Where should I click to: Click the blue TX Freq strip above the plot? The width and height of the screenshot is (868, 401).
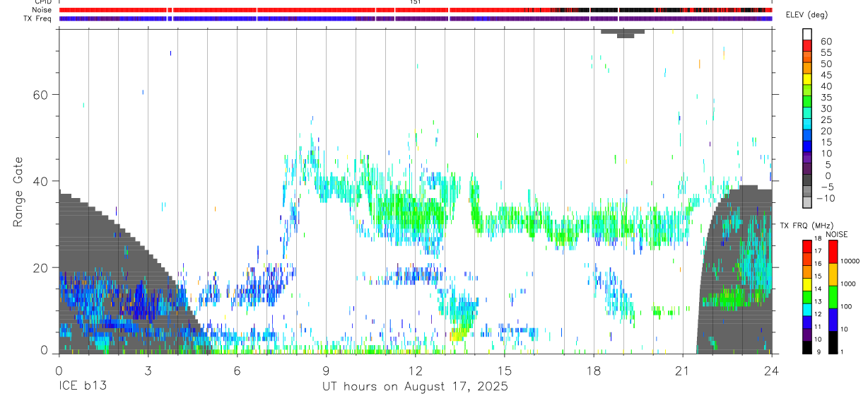415,18
